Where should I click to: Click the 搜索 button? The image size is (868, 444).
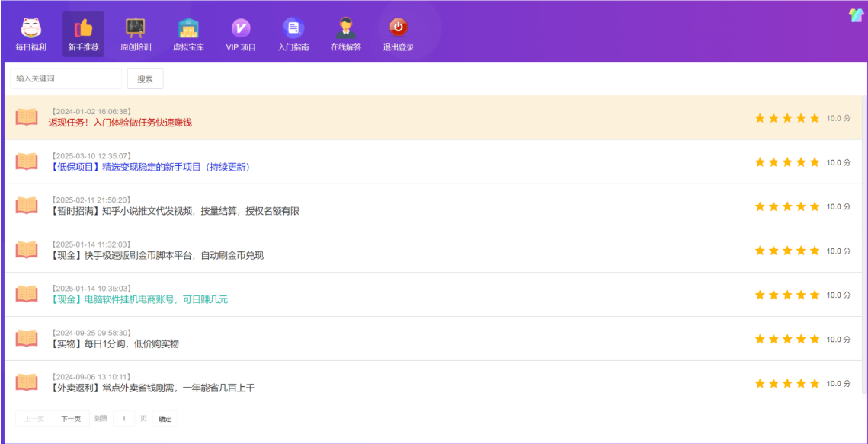tap(145, 78)
